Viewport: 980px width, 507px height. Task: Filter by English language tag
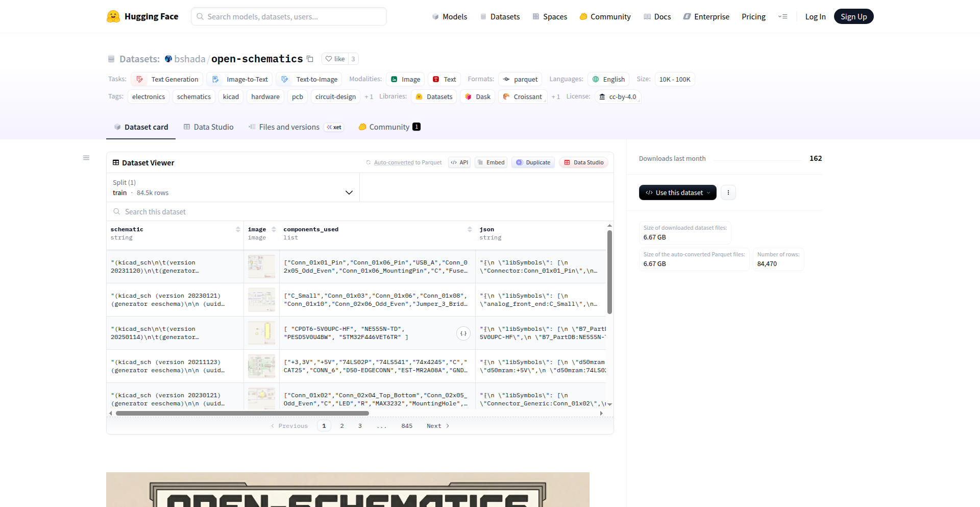tap(608, 79)
